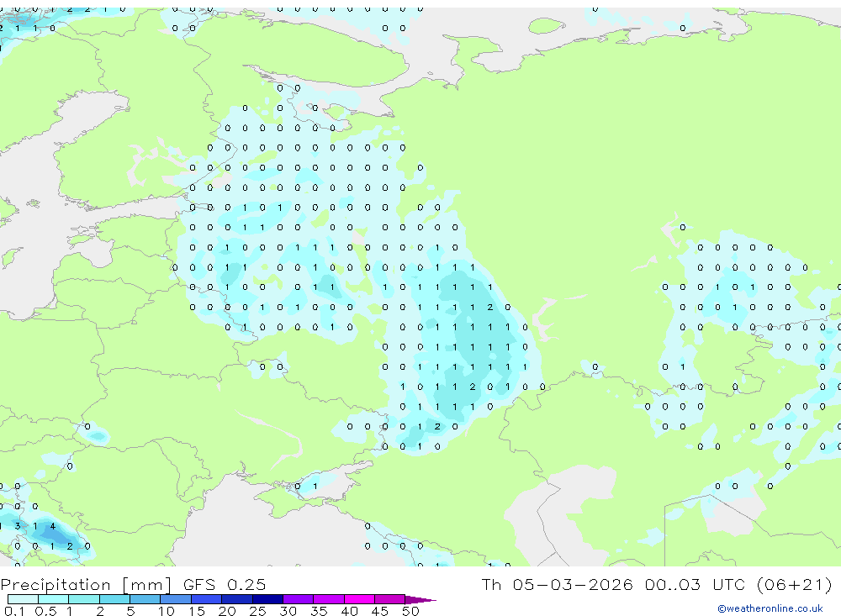
Task: Click the '00..03 UTC' time range
Action: pos(697,584)
